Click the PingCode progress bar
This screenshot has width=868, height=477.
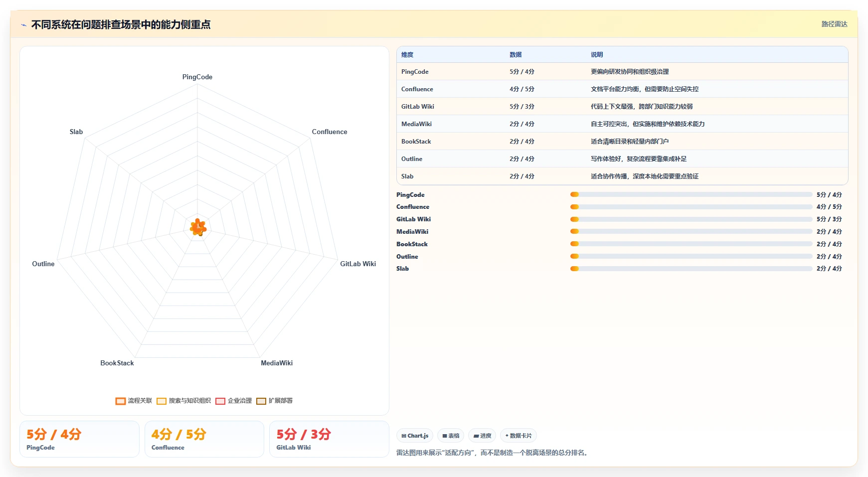pyautogui.click(x=692, y=195)
